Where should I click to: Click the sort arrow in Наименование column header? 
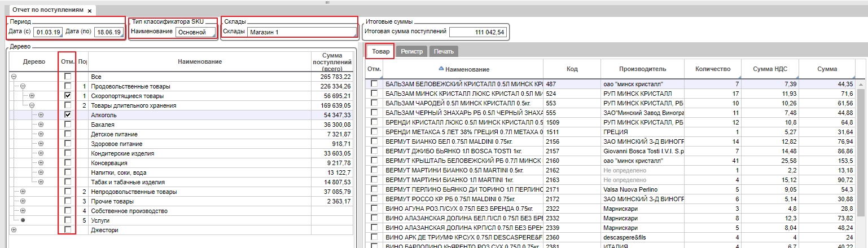click(x=441, y=69)
